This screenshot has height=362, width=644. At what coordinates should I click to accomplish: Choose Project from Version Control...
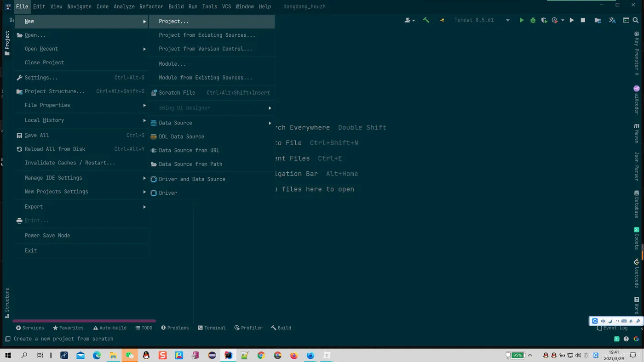(x=212, y=49)
